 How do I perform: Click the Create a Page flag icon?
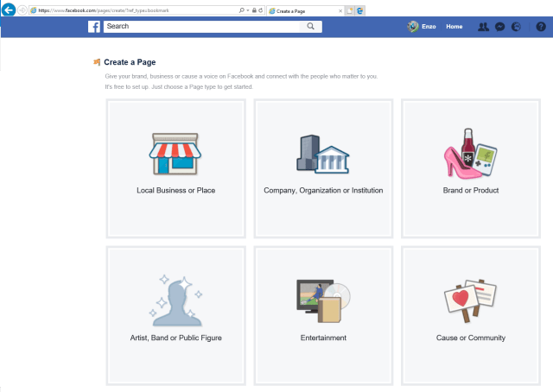97,62
